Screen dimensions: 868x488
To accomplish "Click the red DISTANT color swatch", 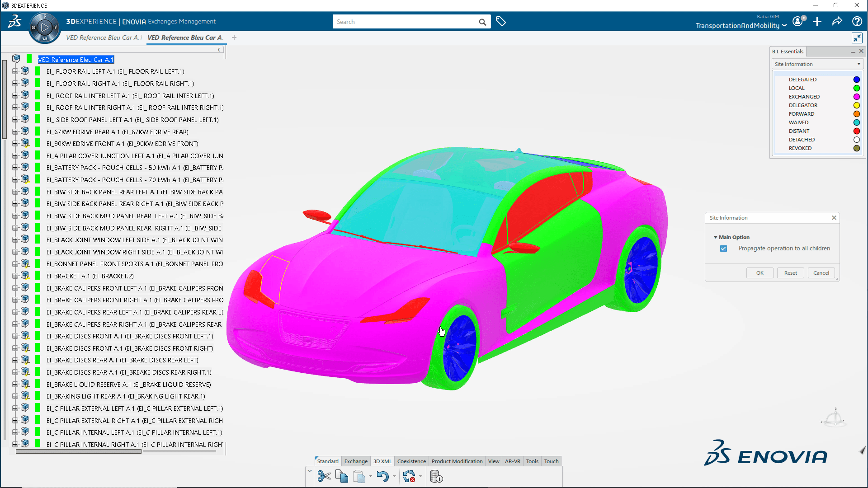I will [x=856, y=131].
